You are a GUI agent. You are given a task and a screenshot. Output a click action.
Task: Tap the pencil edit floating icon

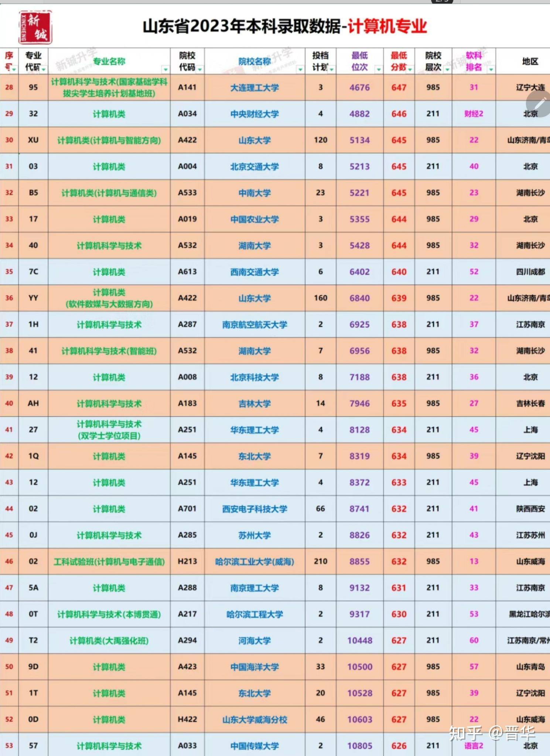click(x=540, y=103)
